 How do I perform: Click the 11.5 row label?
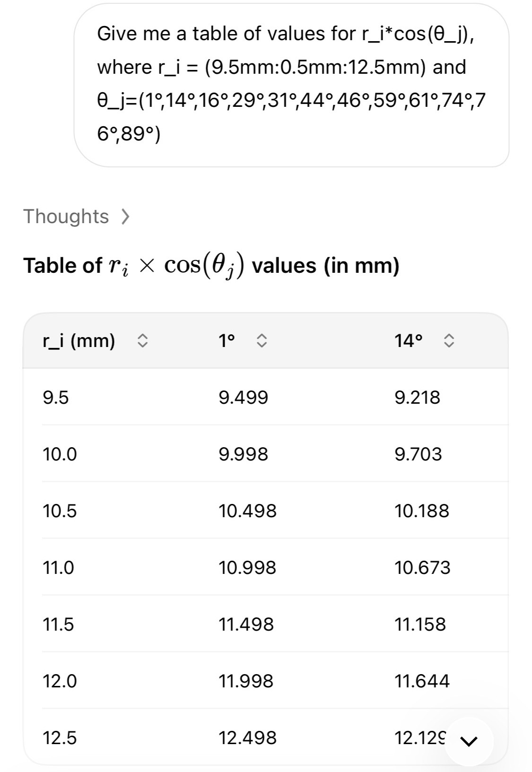[x=58, y=624]
